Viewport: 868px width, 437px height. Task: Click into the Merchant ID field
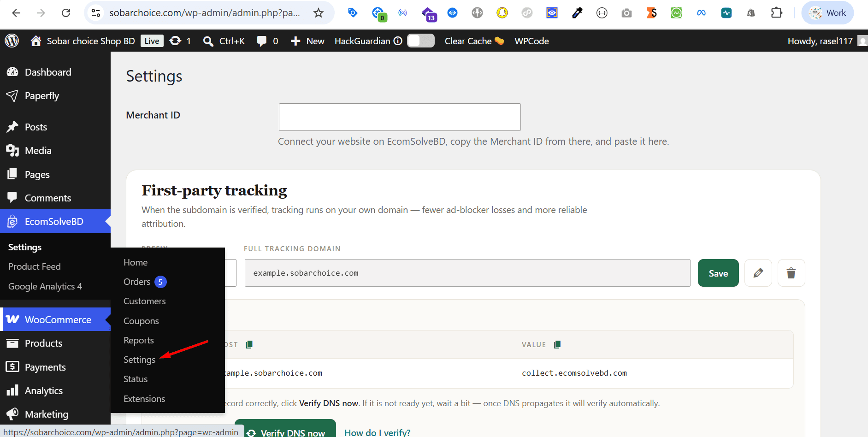(400, 117)
